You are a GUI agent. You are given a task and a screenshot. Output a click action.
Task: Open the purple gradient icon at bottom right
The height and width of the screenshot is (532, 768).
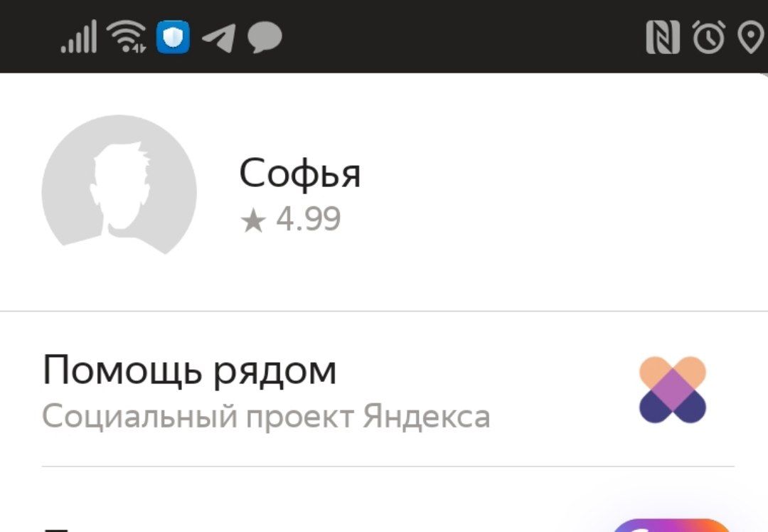[x=672, y=525]
